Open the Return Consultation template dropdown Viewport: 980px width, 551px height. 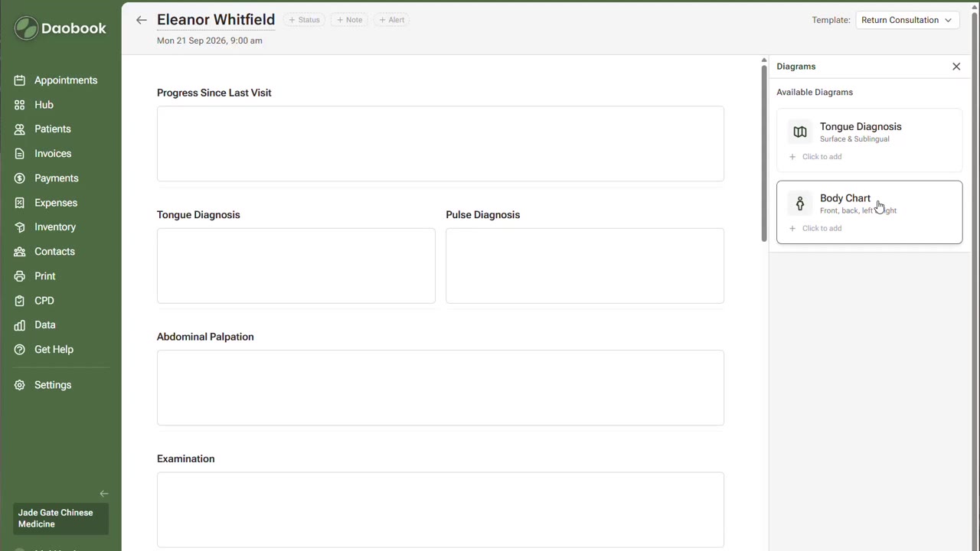click(x=906, y=20)
